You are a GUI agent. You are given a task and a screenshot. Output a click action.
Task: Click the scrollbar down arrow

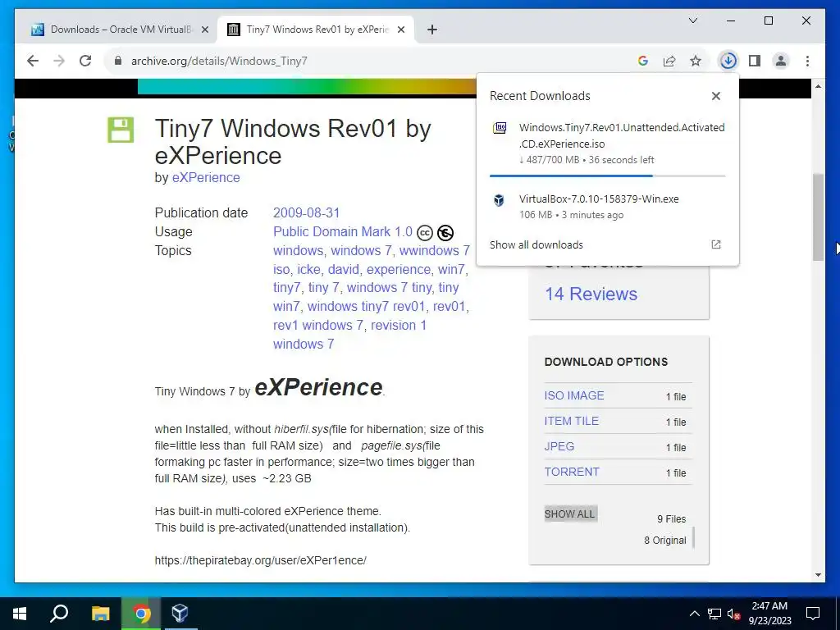click(818, 575)
